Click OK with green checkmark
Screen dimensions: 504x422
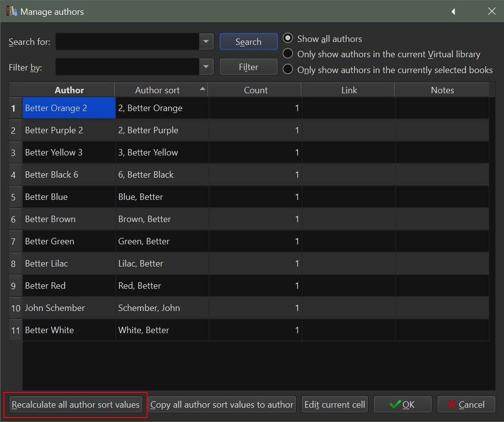coord(402,405)
